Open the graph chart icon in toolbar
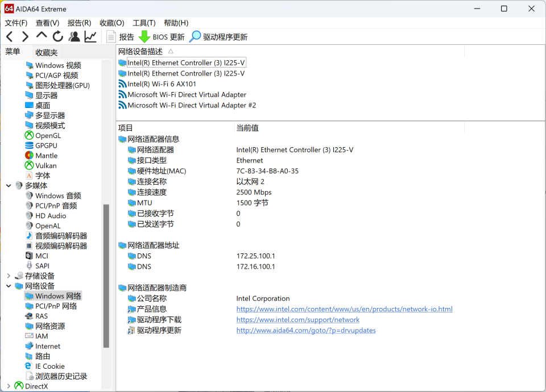 [x=90, y=36]
